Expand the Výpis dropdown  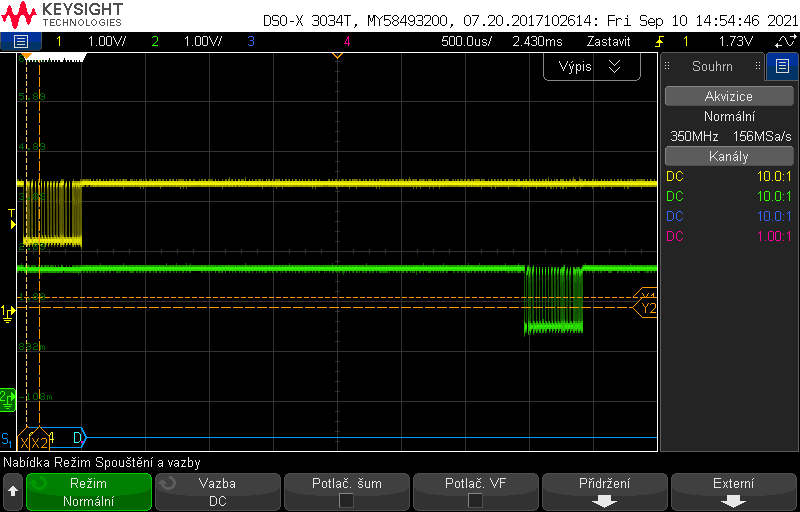point(591,66)
